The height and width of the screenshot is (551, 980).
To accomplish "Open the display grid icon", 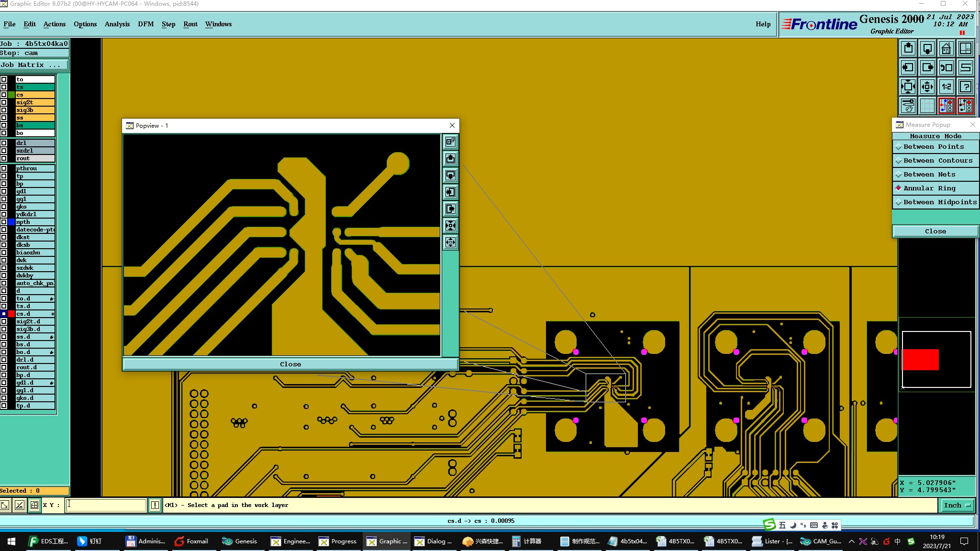I will 927,106.
